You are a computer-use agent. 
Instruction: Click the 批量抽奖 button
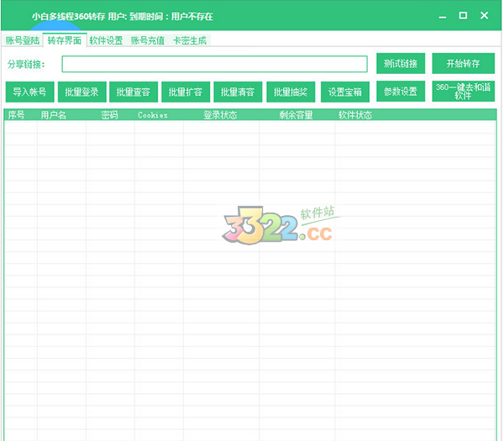[291, 92]
